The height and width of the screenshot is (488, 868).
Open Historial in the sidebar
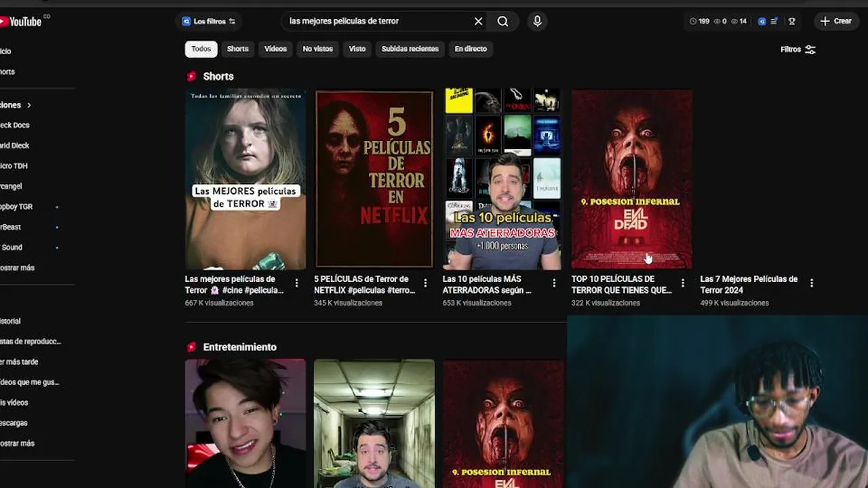tap(11, 321)
